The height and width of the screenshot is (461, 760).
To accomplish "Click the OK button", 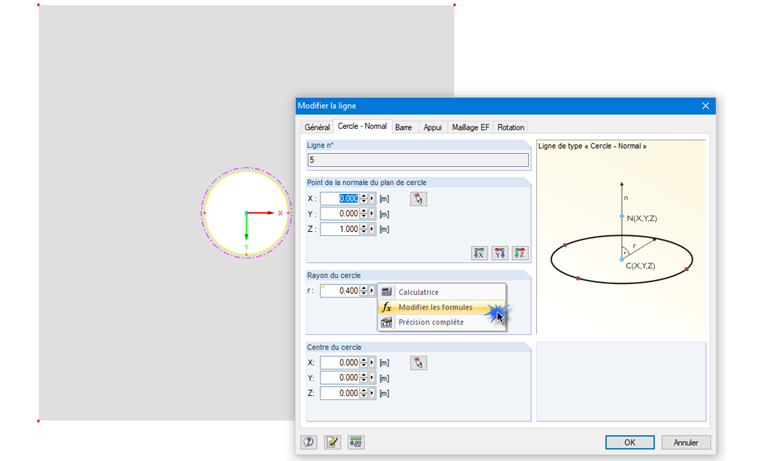I will click(630, 442).
